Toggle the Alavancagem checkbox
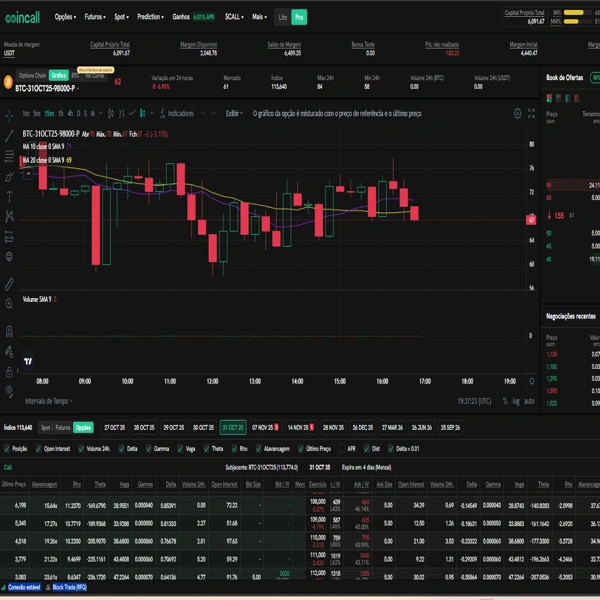The image size is (600, 600). [259, 449]
